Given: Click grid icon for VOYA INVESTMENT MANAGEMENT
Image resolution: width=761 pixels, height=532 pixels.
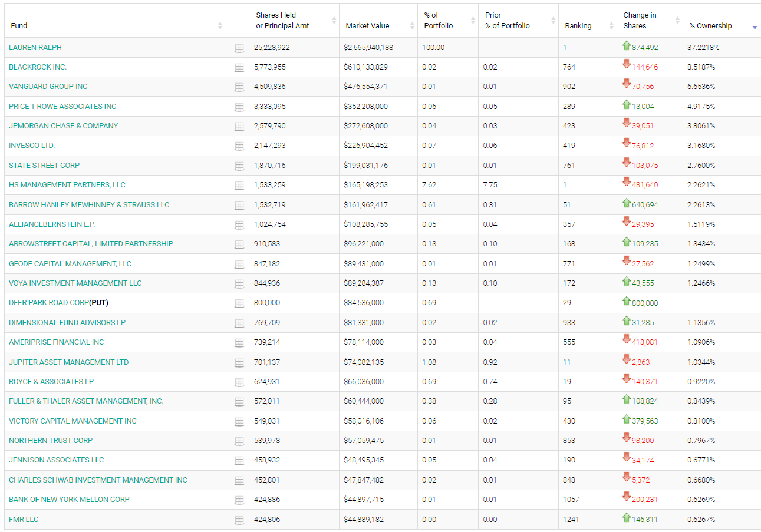Looking at the screenshot, I should point(239,284).
